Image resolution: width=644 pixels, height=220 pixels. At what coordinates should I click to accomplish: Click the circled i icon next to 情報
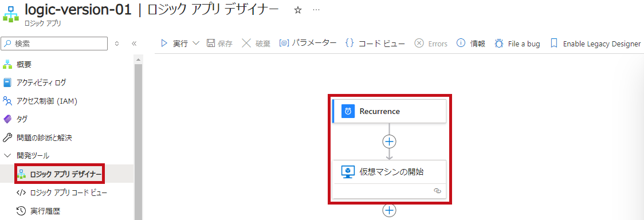click(x=461, y=43)
